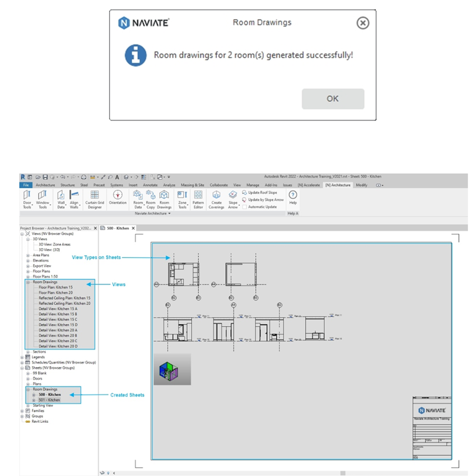Click the Print icon in quick access toolbar

[84, 177]
